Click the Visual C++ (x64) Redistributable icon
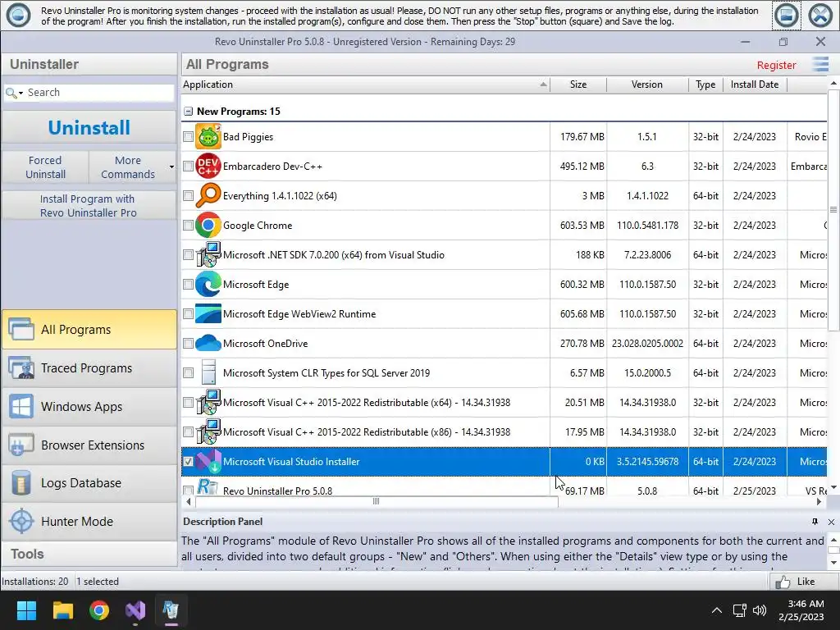This screenshot has width=840, height=630. coord(208,402)
